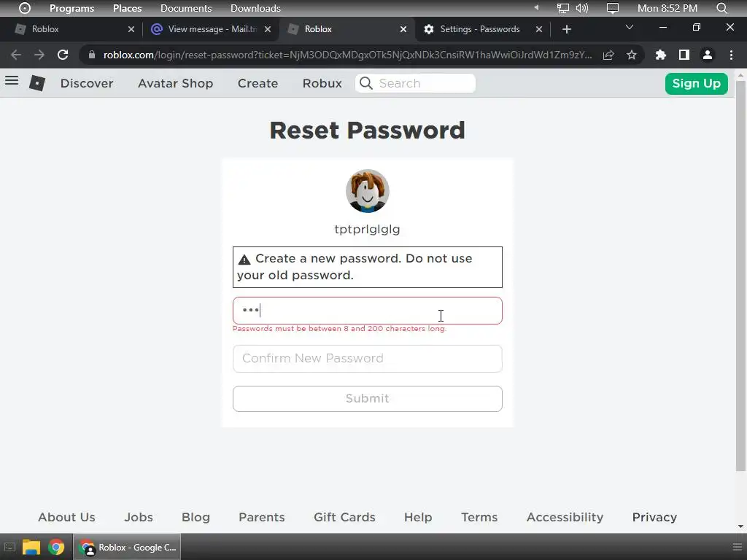Viewport: 747px width, 560px height.
Task: Click the search magnifier in the Roblox navbar
Action: click(x=366, y=83)
